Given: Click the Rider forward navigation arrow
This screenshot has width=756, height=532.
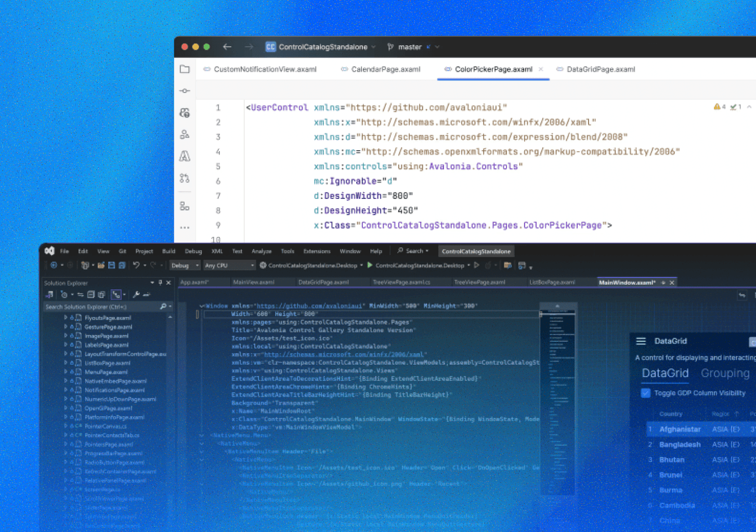Looking at the screenshot, I should [249, 47].
